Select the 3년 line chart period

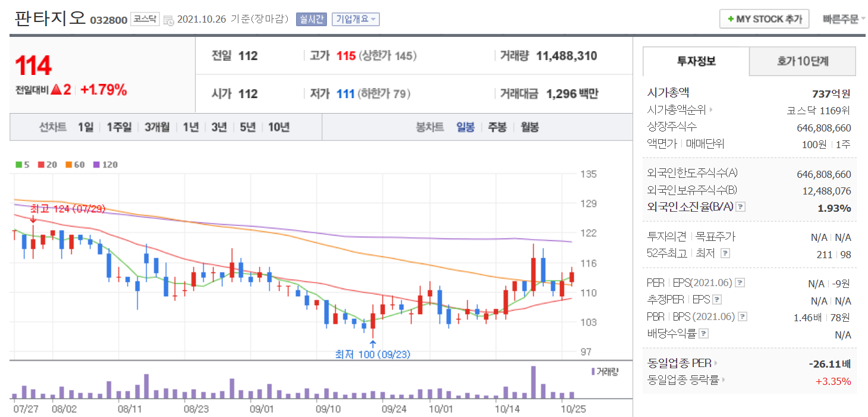click(219, 127)
